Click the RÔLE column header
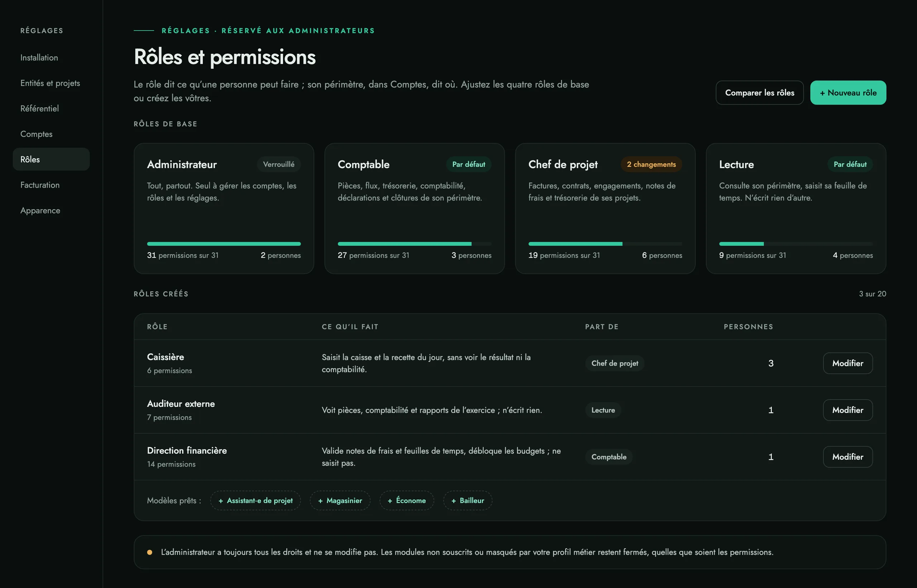Image resolution: width=917 pixels, height=588 pixels. (157, 327)
